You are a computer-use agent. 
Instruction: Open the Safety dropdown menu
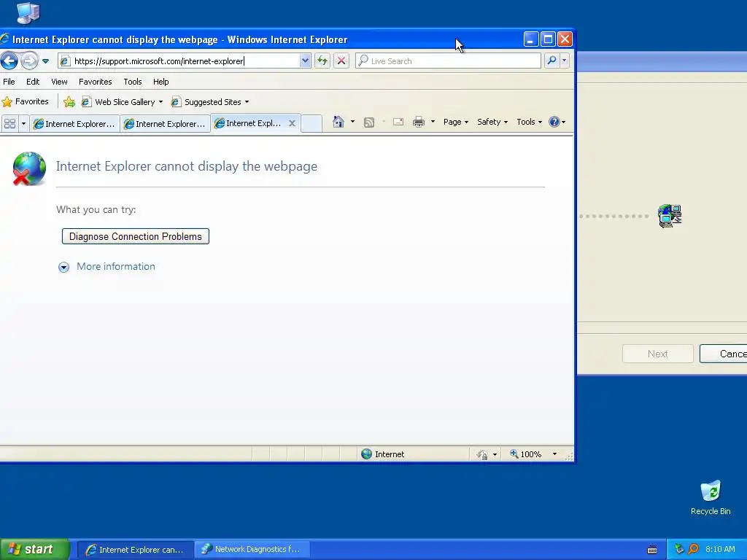coord(492,122)
